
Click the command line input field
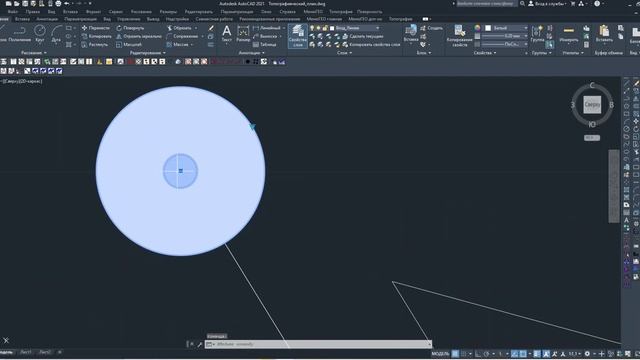click(318, 344)
